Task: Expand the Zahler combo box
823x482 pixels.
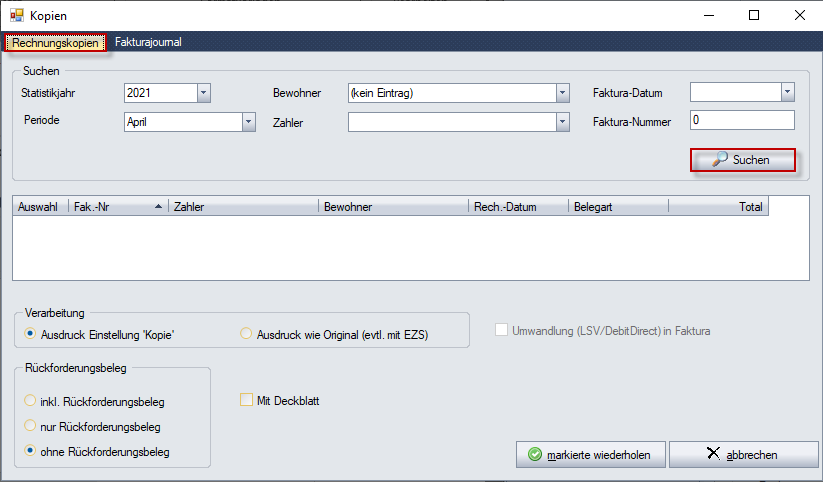Action: click(563, 122)
